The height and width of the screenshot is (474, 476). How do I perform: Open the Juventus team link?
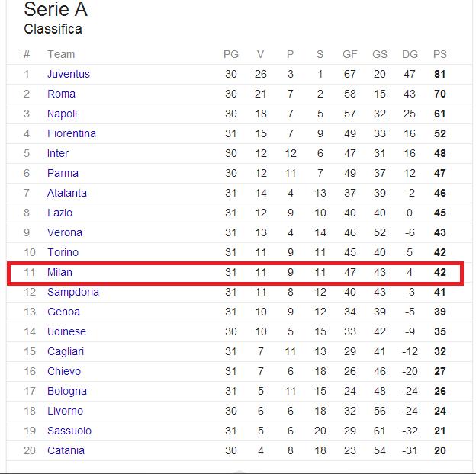[x=68, y=74]
